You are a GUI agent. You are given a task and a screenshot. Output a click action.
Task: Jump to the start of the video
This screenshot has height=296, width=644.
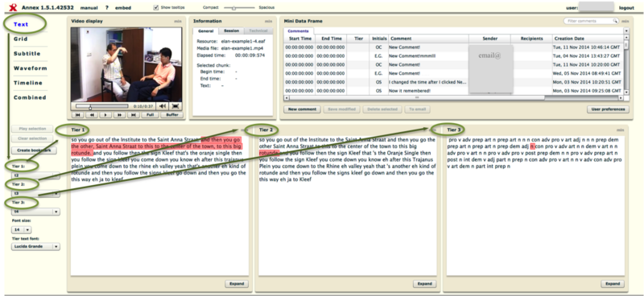point(77,115)
